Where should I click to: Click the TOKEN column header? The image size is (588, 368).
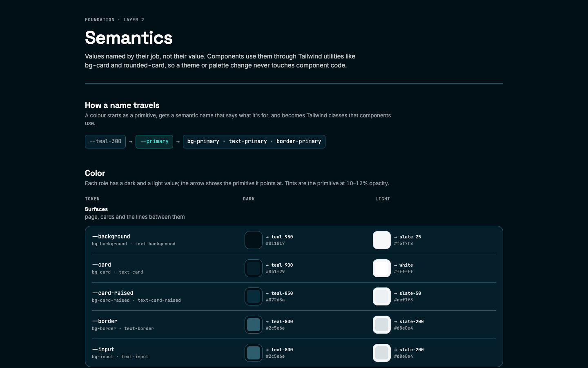pos(92,199)
